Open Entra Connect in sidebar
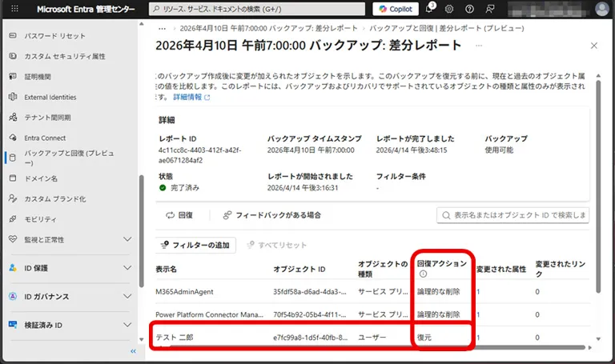The image size is (615, 364). [45, 138]
